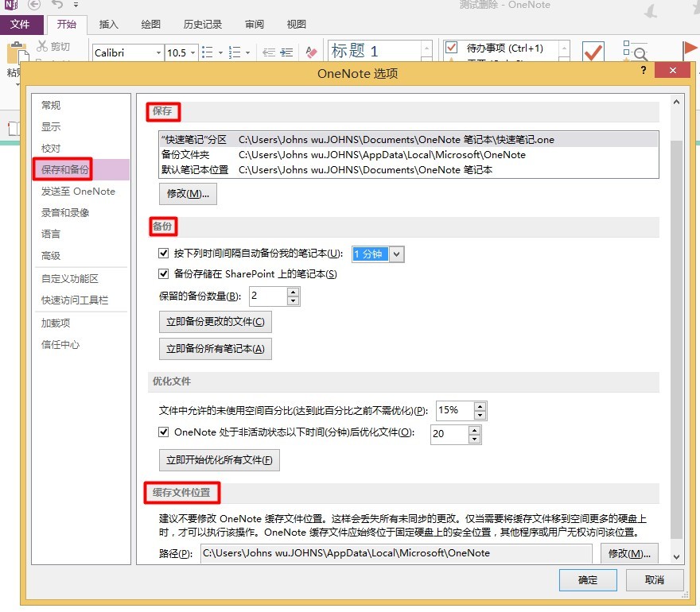Select the 默认笔记本位置 row
Image resolution: width=700 pixels, height=612 pixels.
tap(409, 170)
